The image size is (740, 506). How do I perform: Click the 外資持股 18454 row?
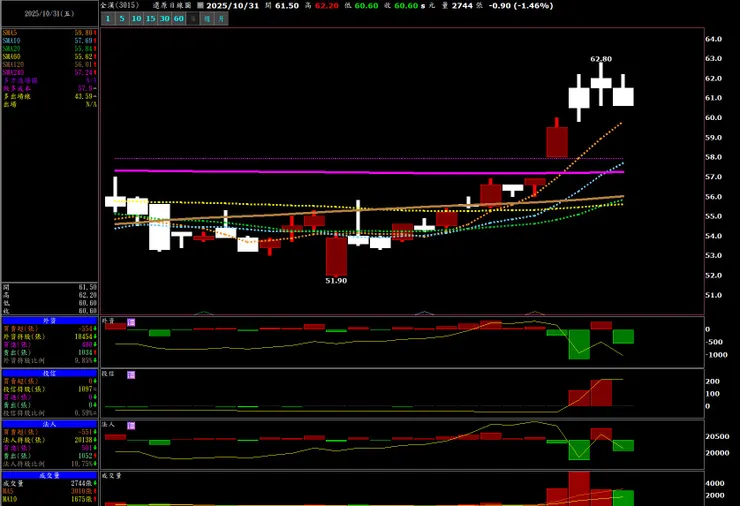coord(50,337)
